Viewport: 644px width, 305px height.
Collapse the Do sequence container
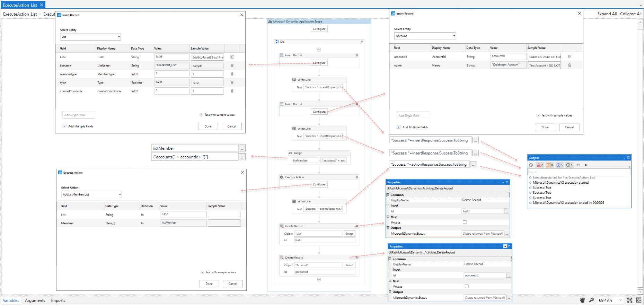(362, 42)
